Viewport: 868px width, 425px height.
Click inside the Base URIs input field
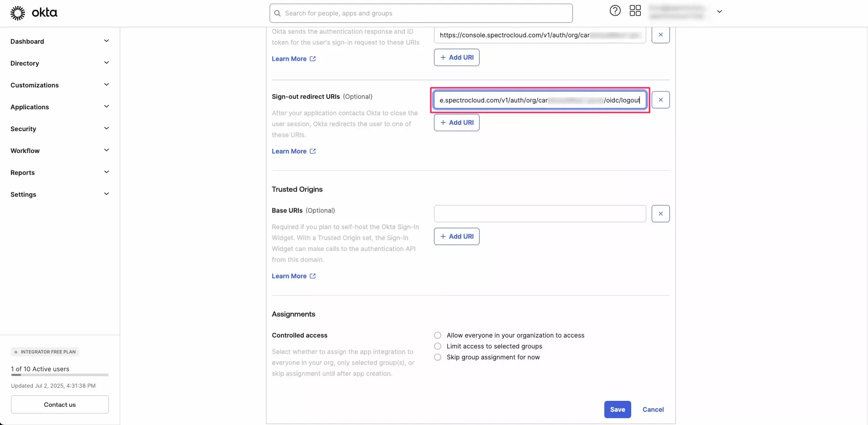point(539,214)
